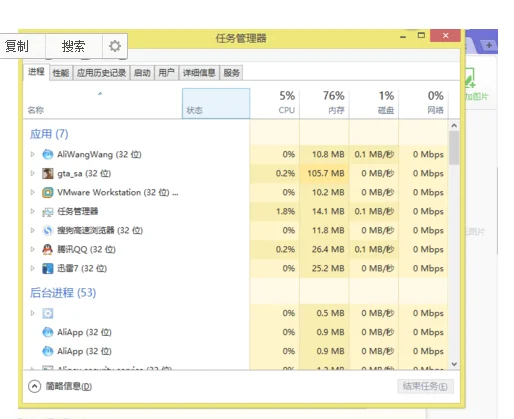Click the scrollbar down arrow
This screenshot has width=514, height=419.
tap(454, 364)
